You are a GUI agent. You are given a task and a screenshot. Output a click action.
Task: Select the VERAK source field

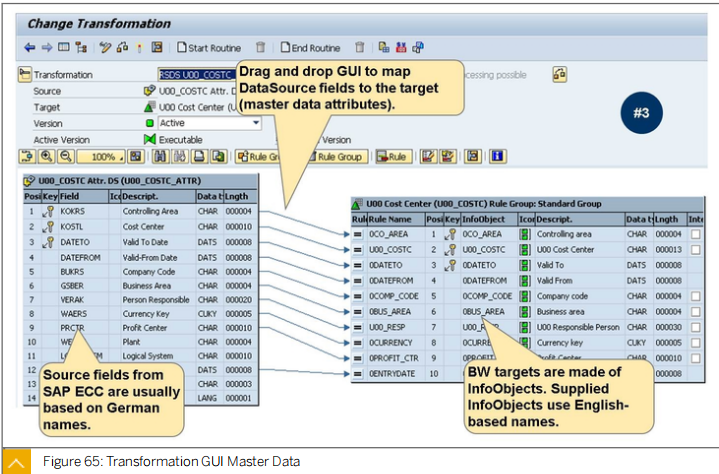click(72, 300)
